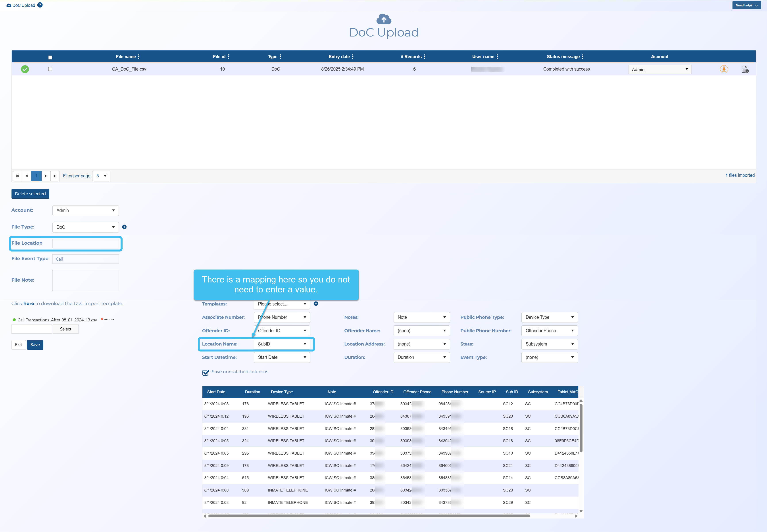Click the here link to download template
This screenshot has height=532, width=767.
click(x=29, y=303)
